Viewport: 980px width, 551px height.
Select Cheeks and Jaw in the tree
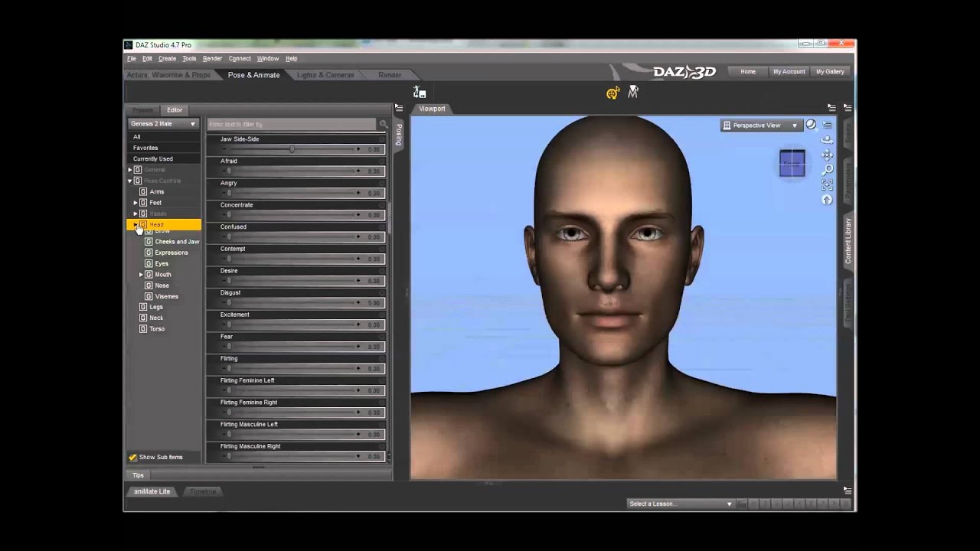(177, 242)
